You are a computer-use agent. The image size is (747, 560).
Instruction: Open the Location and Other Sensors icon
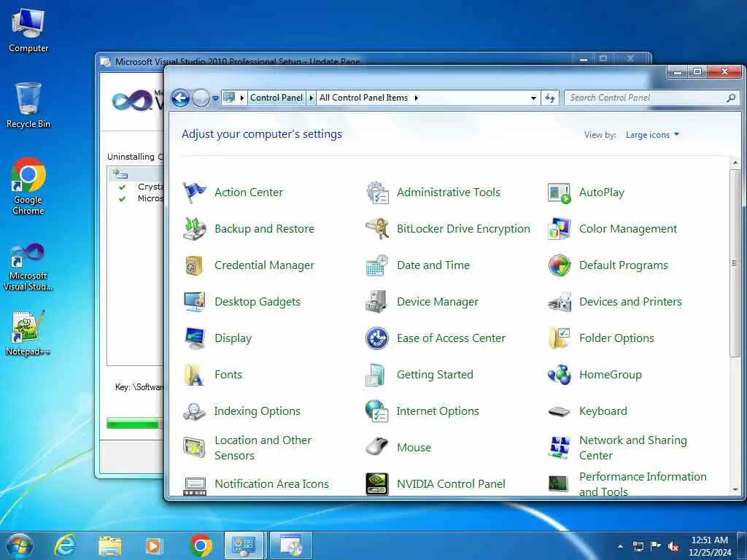[194, 448]
